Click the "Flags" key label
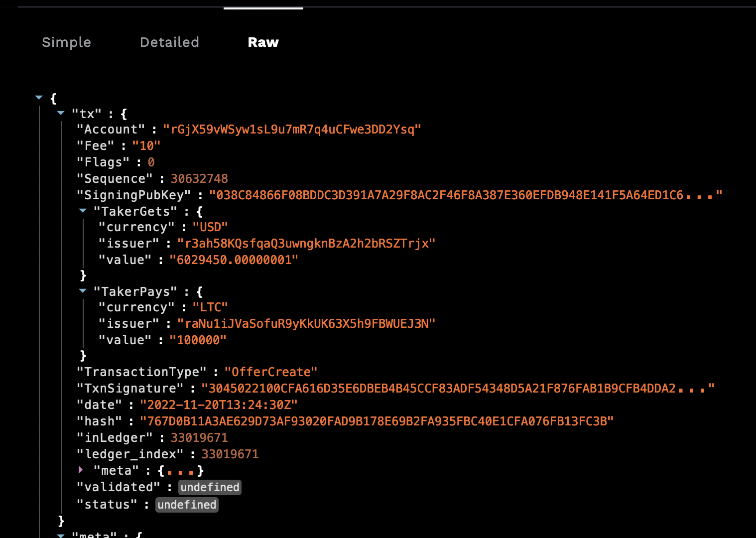Image resolution: width=756 pixels, height=538 pixels. coord(103,162)
